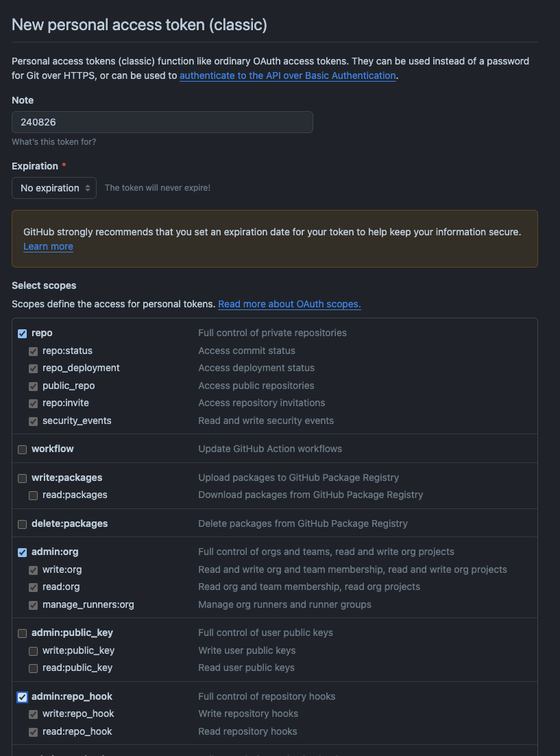560x756 pixels.
Task: Click the Note field containing 240826
Action: click(x=162, y=122)
